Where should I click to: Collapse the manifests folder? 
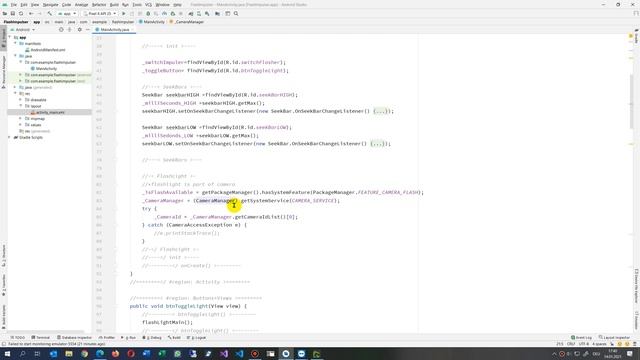(15, 43)
